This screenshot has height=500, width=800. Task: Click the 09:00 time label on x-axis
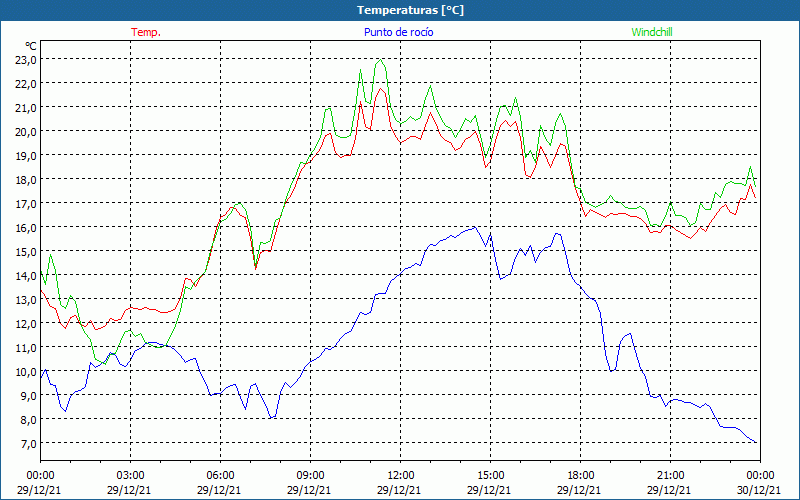point(310,475)
